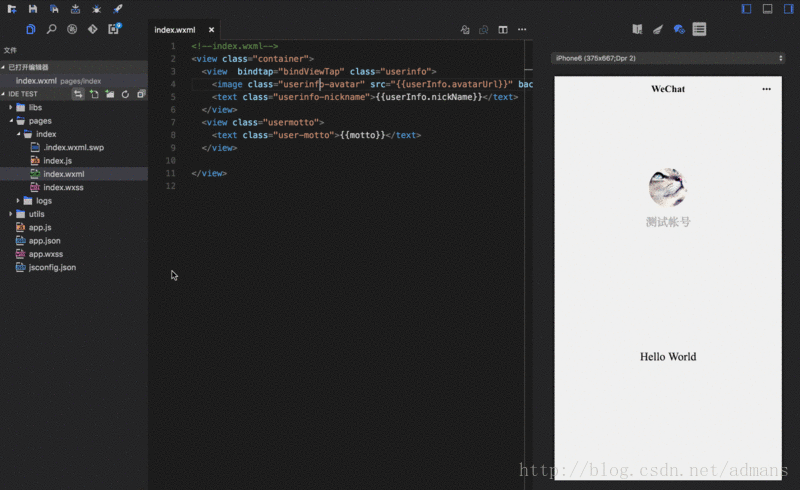Open the extensions view with badge

pyautogui.click(x=114, y=29)
